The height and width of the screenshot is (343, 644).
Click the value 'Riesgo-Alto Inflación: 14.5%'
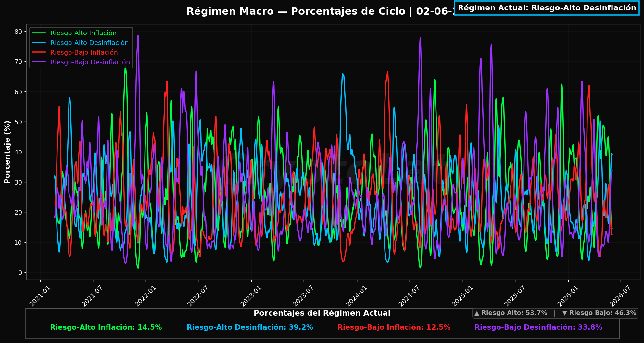[x=106, y=327]
